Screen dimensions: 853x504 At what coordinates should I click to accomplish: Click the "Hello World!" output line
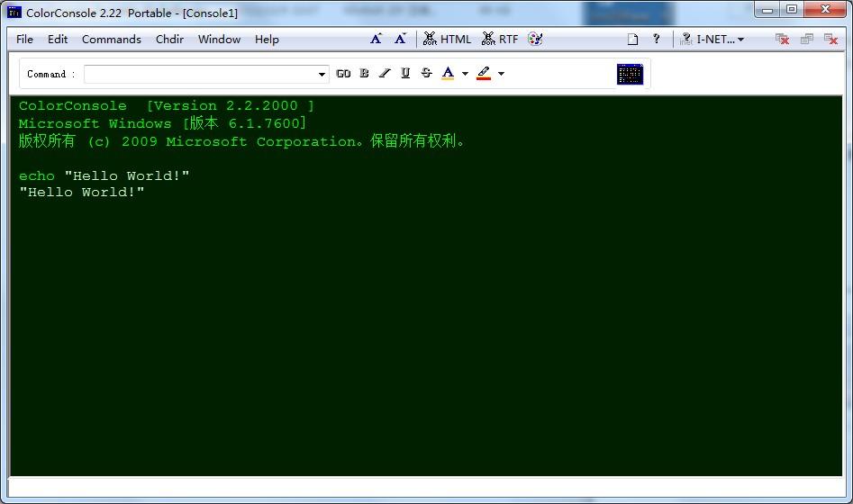click(x=82, y=192)
